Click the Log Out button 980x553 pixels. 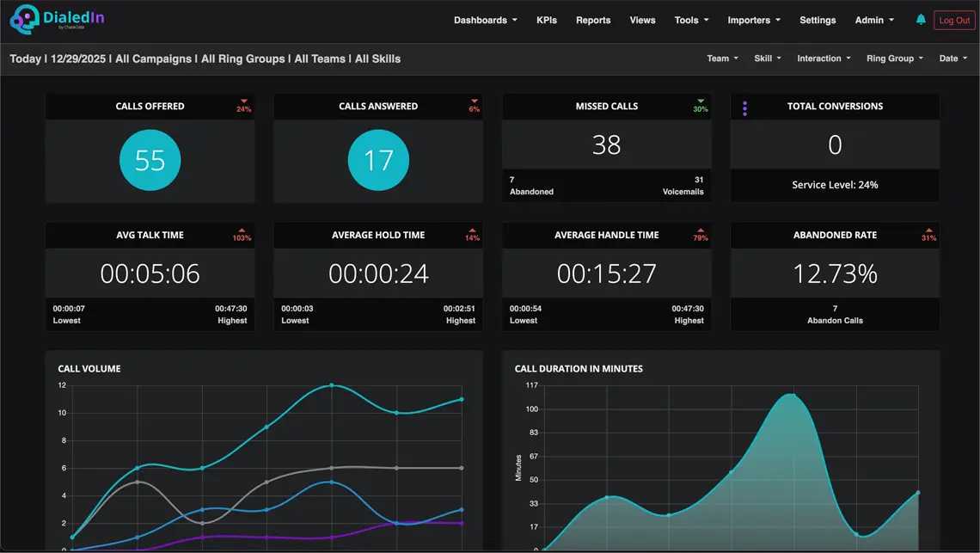click(954, 20)
